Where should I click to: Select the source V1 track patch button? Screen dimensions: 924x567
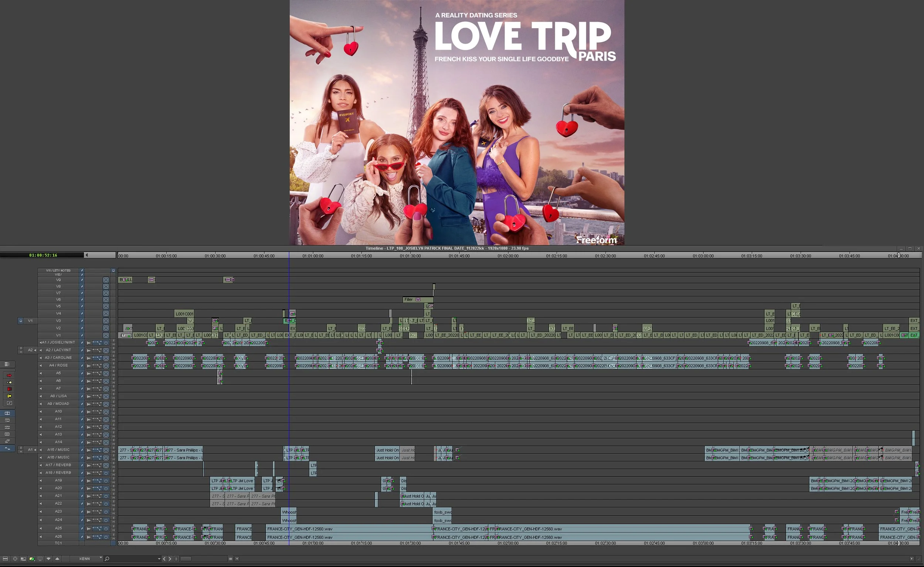pyautogui.click(x=30, y=321)
